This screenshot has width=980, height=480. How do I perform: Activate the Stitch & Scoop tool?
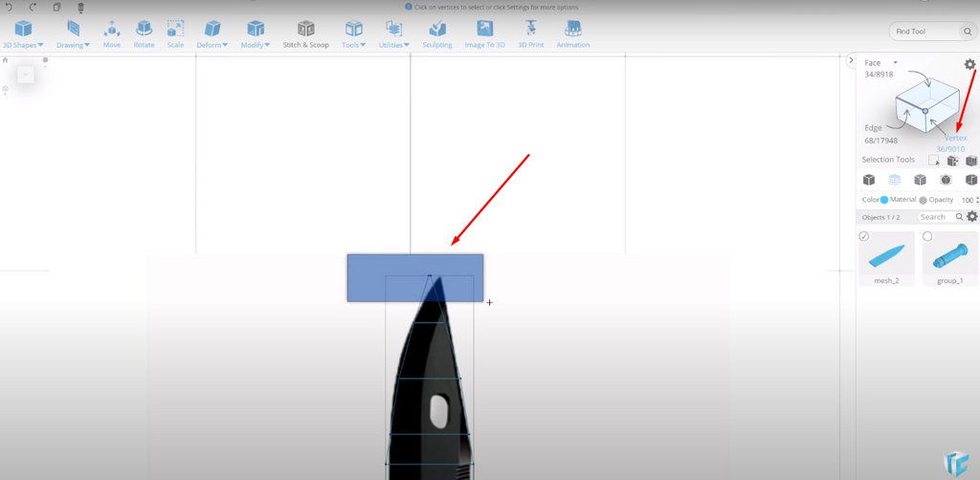tap(305, 34)
